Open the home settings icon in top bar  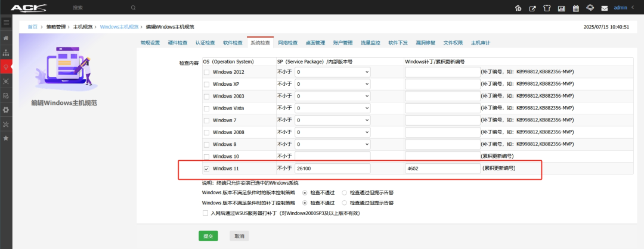pos(518,8)
